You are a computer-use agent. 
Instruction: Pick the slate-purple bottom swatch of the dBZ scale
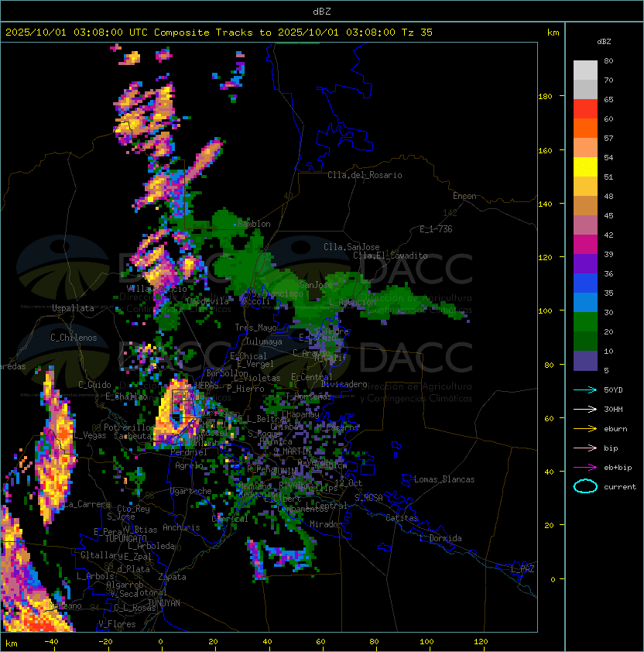(x=585, y=361)
